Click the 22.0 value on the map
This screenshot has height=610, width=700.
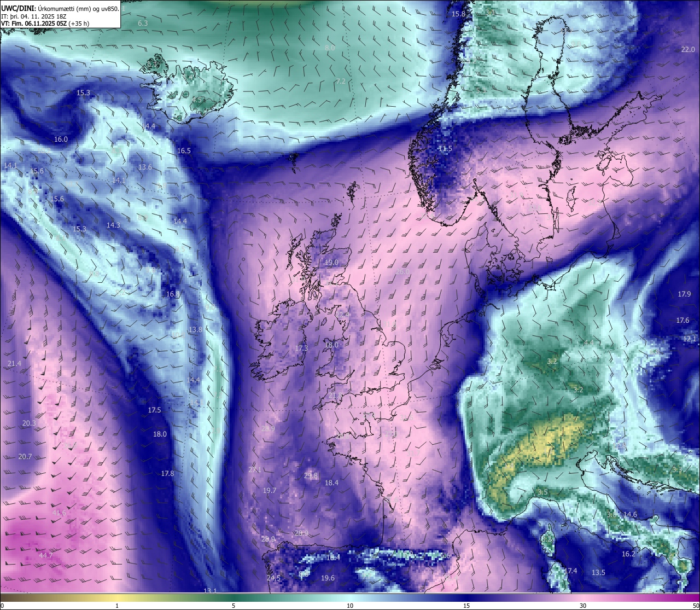coord(688,49)
